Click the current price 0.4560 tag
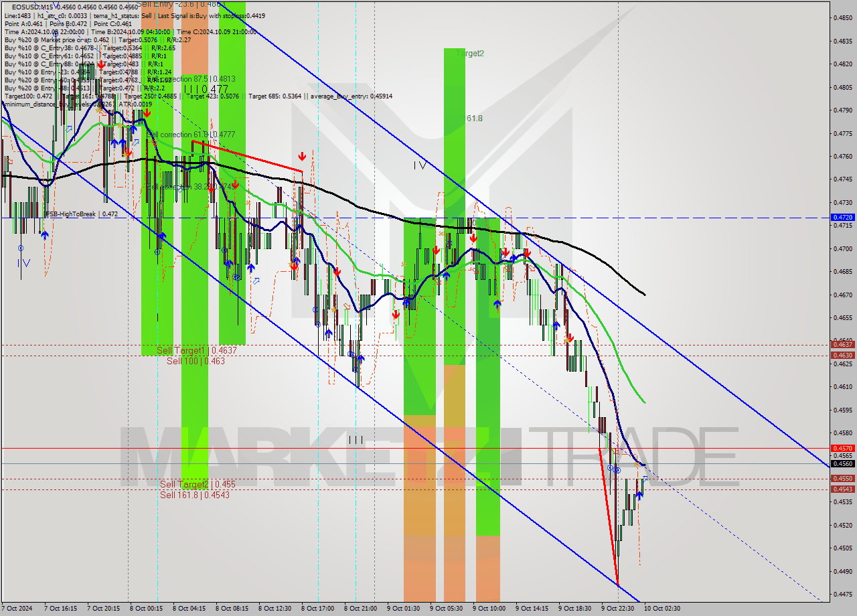 click(x=842, y=463)
